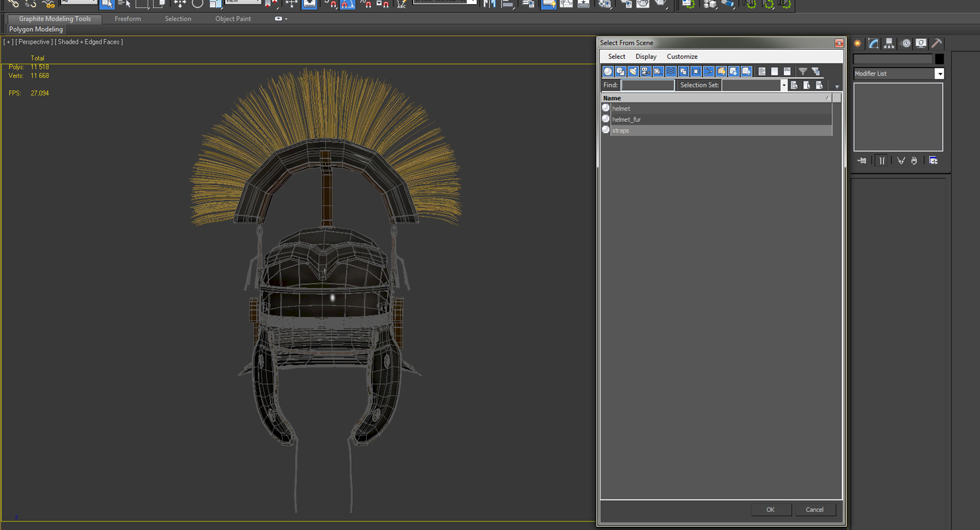Click the Pin Stack icon
Image resolution: width=980 pixels, height=530 pixels.
coord(861,161)
